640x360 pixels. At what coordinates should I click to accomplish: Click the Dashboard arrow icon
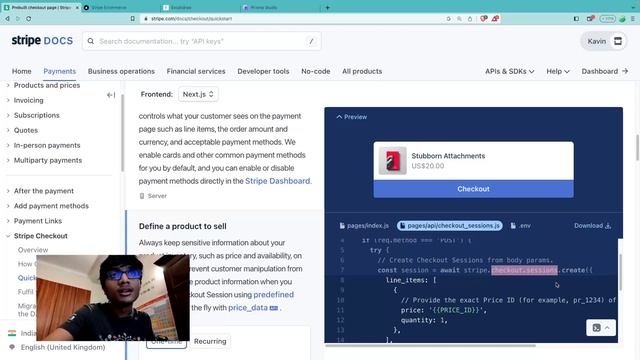click(x=625, y=71)
